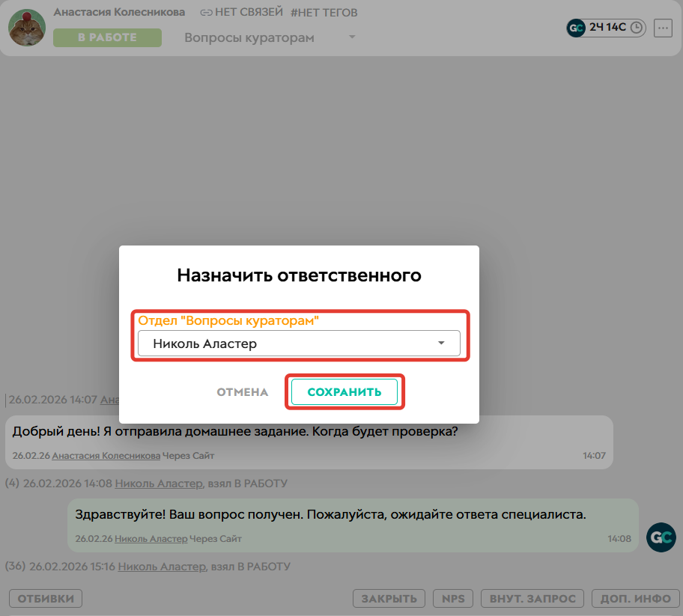Open Анастасия Колесникова link under the first message
683x616 pixels.
(x=106, y=456)
